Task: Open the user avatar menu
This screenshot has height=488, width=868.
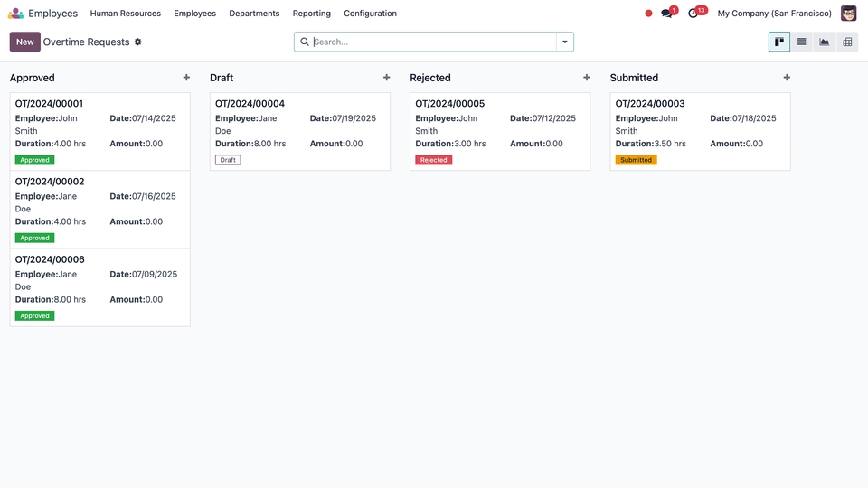Action: click(848, 14)
